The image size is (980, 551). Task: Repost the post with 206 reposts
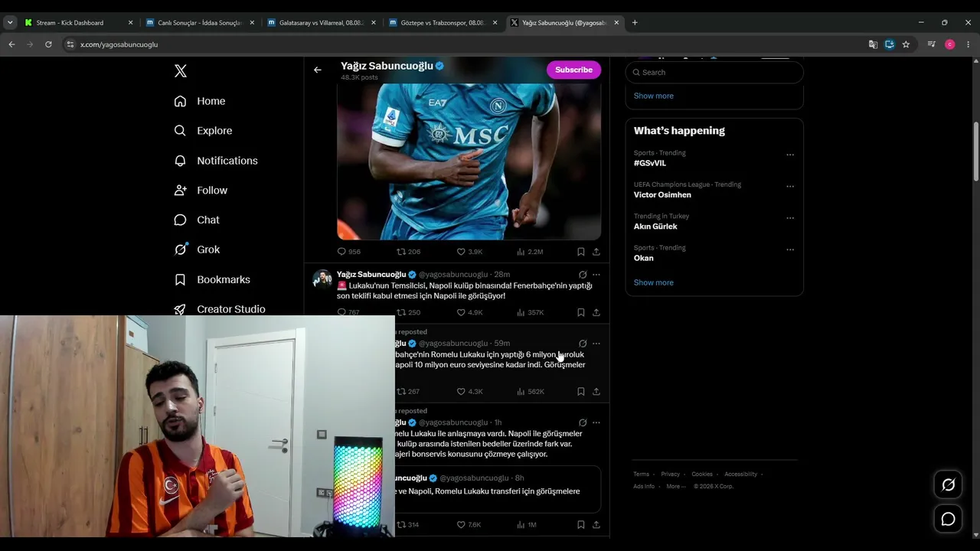[408, 252]
